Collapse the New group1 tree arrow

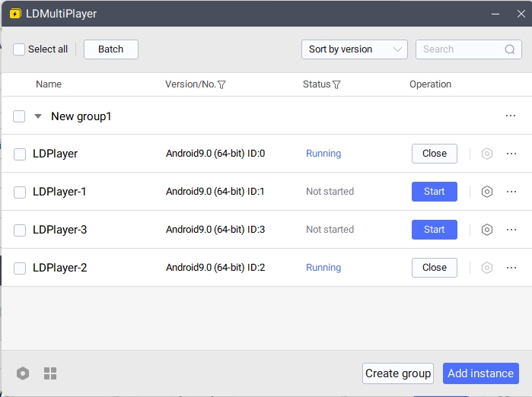pyautogui.click(x=38, y=116)
